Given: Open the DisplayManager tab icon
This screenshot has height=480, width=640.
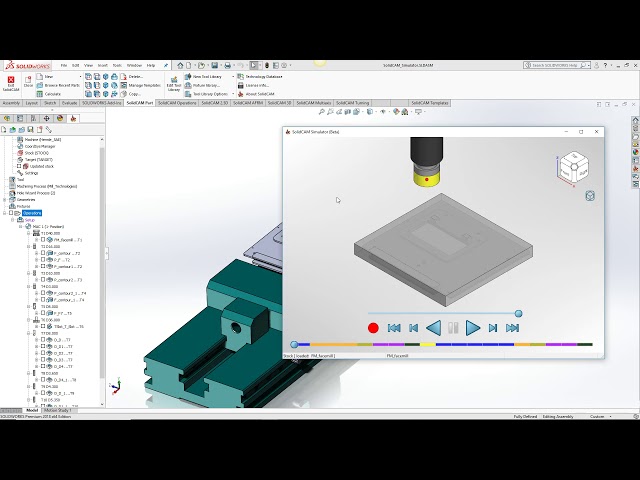Looking at the screenshot, I should tap(60, 118).
